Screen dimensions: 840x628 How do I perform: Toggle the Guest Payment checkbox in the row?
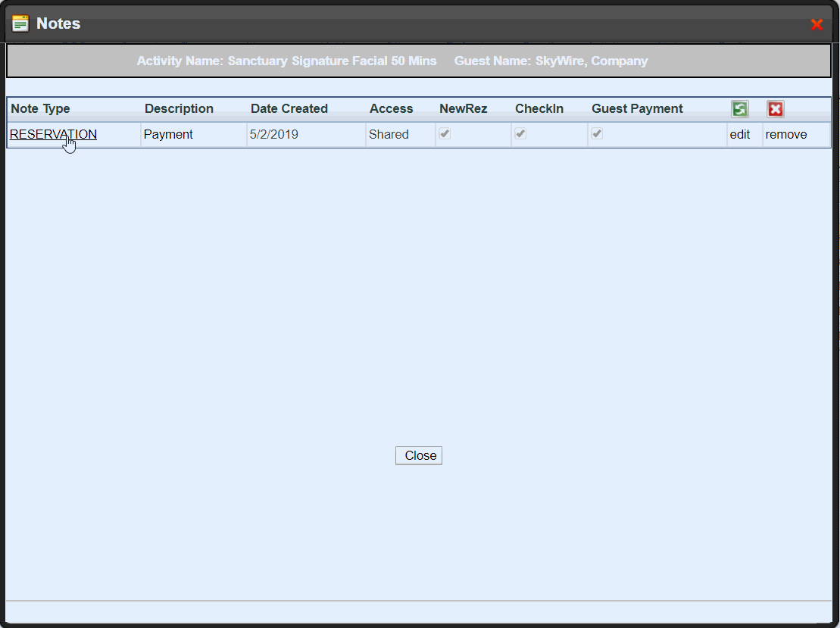point(598,134)
